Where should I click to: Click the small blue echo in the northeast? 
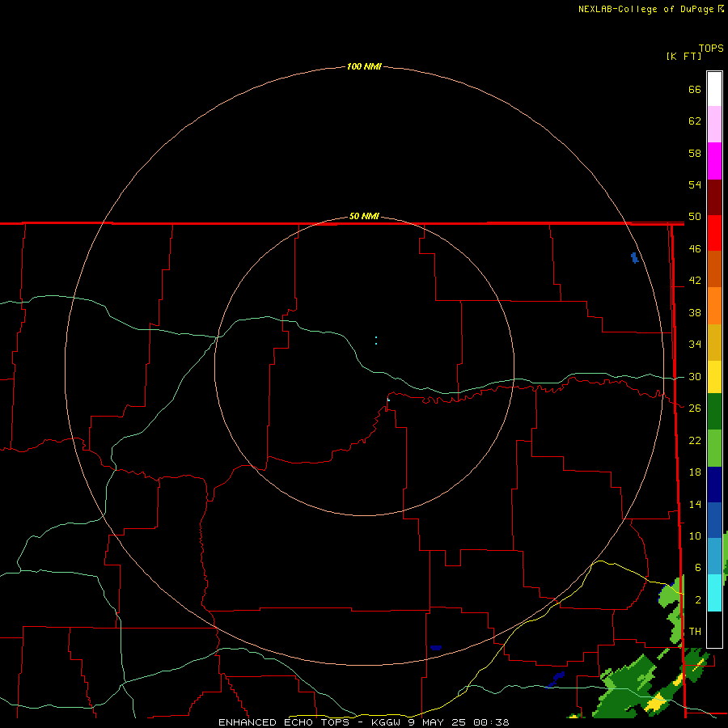635,258
